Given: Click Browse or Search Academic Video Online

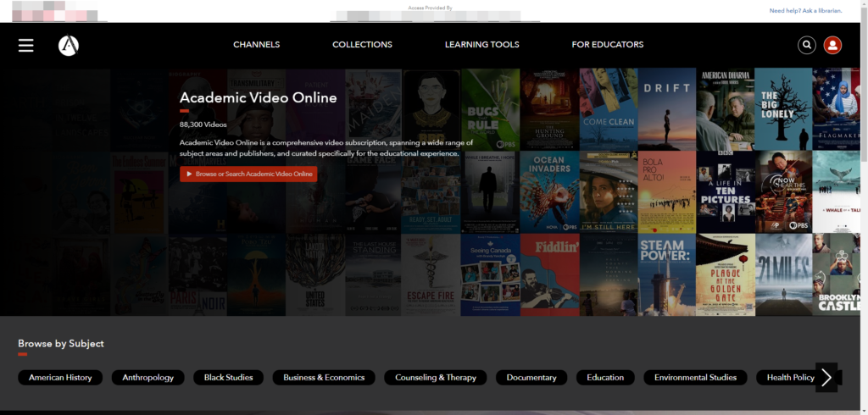Looking at the screenshot, I should coord(248,174).
